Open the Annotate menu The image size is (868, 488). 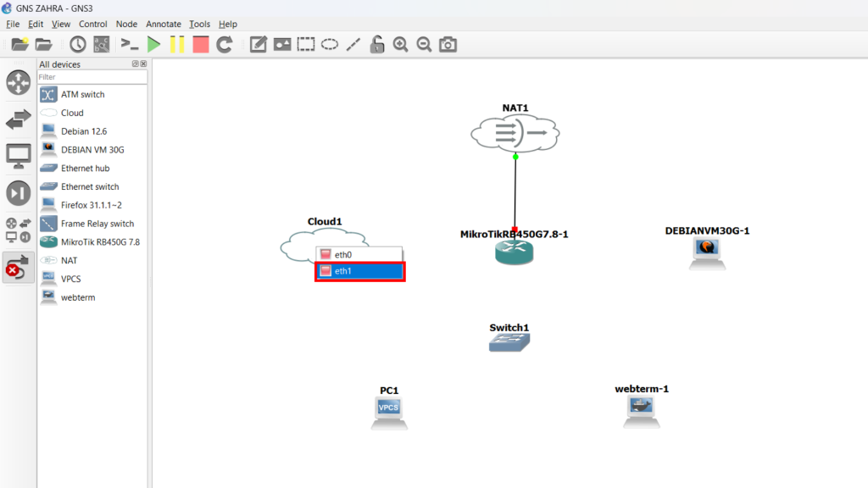[164, 25]
